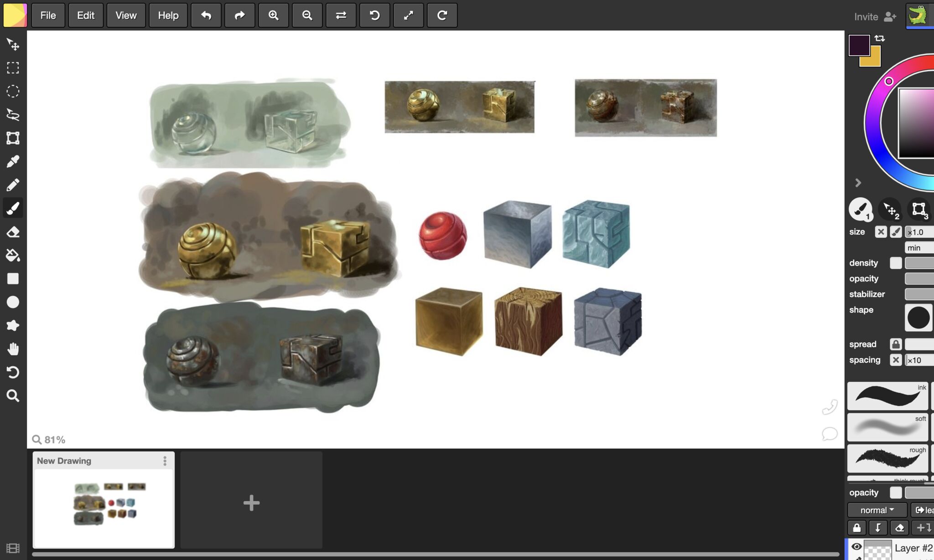Viewport: 934px width, 560px height.
Task: Click the Invite button
Action: coord(875,17)
